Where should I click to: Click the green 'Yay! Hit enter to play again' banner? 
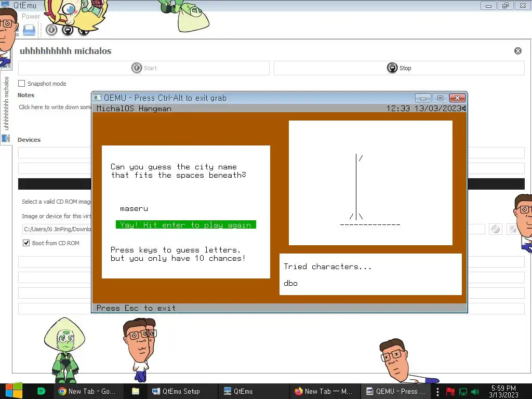(x=186, y=224)
